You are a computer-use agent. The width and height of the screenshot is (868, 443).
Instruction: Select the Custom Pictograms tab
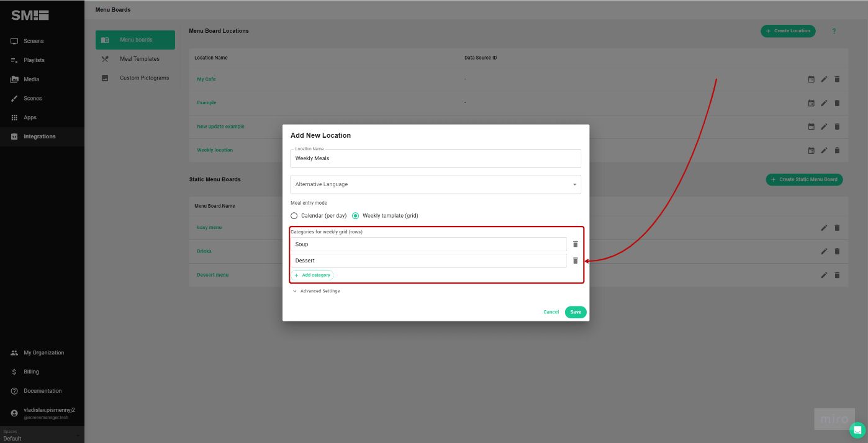135,78
